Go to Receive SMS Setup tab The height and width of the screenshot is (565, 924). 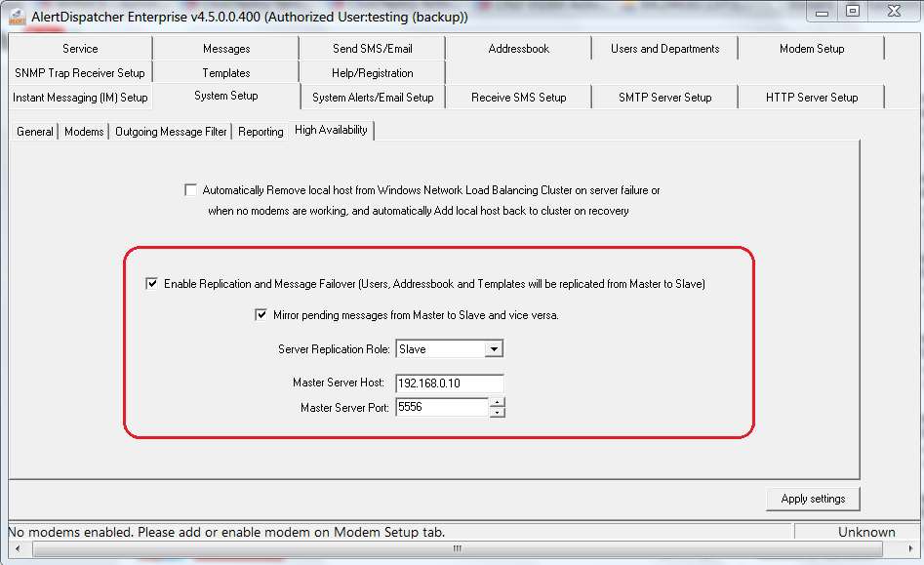click(x=518, y=98)
